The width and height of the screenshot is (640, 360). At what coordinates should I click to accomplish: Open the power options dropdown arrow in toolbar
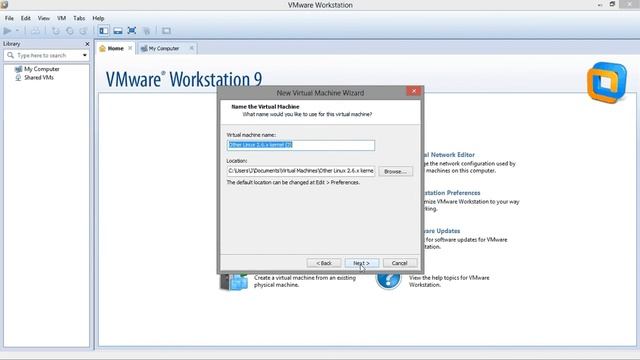click(17, 31)
